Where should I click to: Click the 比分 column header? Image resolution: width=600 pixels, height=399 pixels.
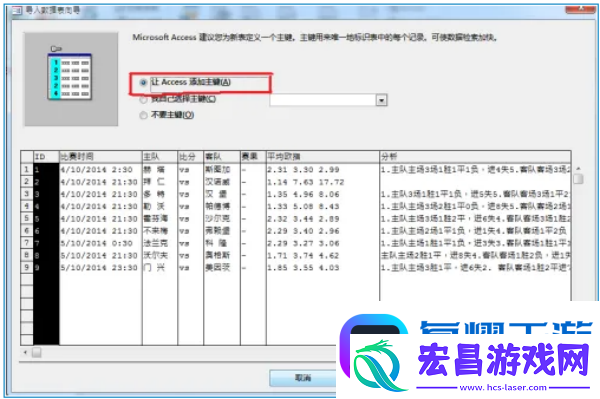(x=191, y=156)
